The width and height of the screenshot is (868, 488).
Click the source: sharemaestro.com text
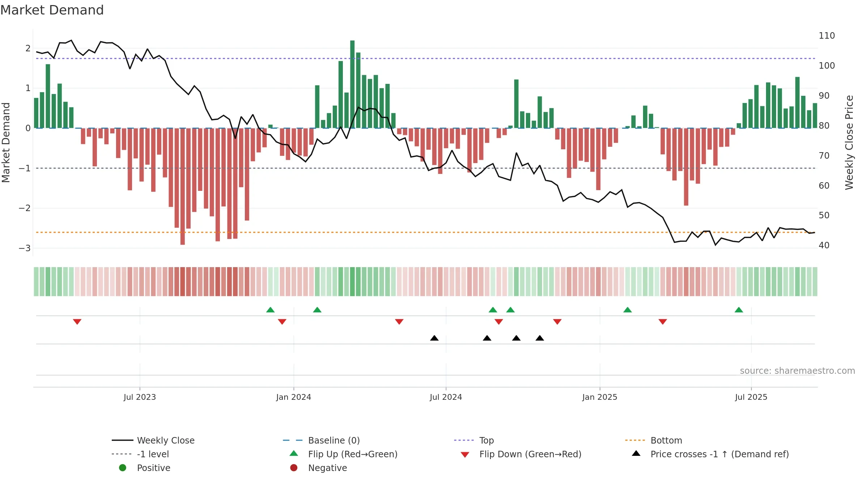tap(797, 371)
